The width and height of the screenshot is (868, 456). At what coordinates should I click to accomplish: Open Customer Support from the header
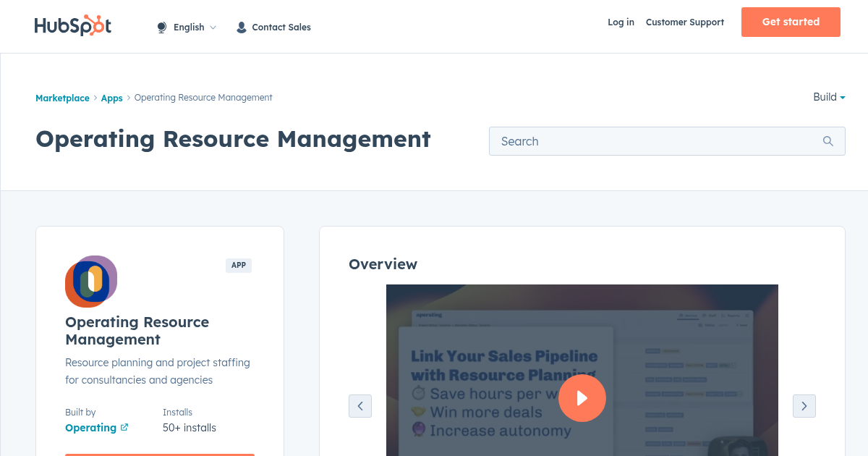[x=684, y=22]
